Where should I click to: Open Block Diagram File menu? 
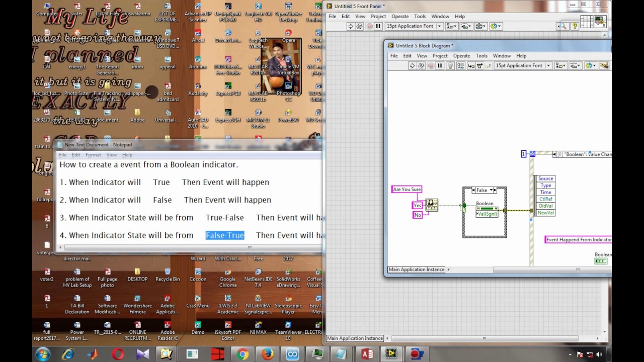coord(394,56)
